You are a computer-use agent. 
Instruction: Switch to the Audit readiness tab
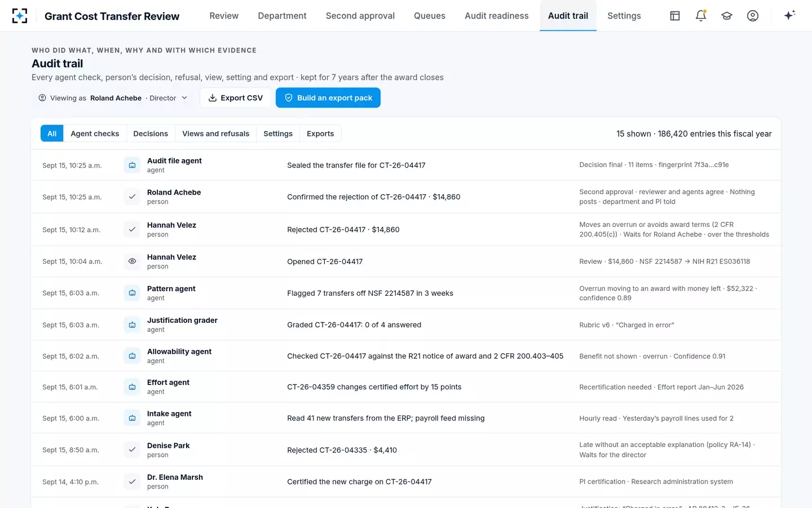[x=497, y=16]
